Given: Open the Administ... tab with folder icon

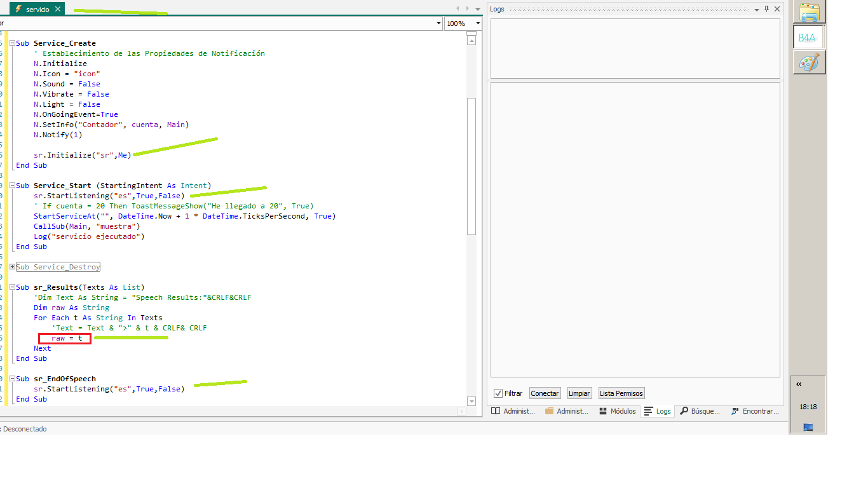Looking at the screenshot, I should [567, 411].
